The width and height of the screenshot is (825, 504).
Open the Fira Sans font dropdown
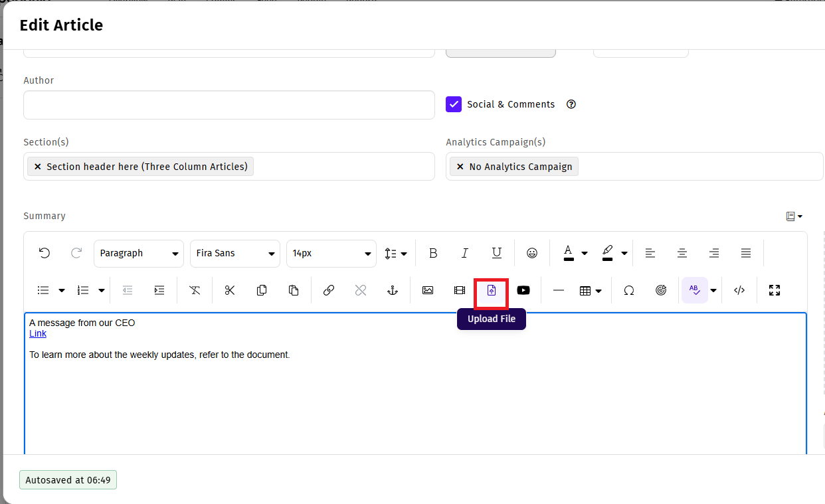235,254
